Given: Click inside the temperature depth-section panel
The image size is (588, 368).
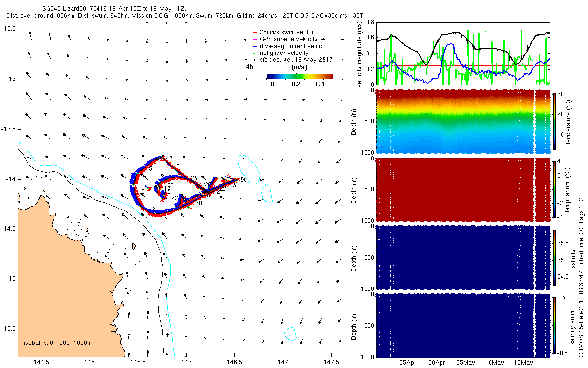Looking at the screenshot, I should [463, 122].
